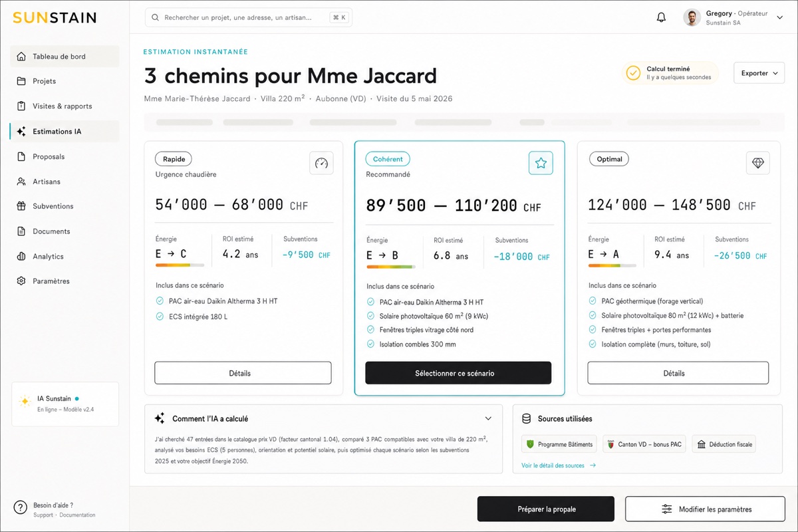Open Détails for the Optimal scenario

point(678,373)
